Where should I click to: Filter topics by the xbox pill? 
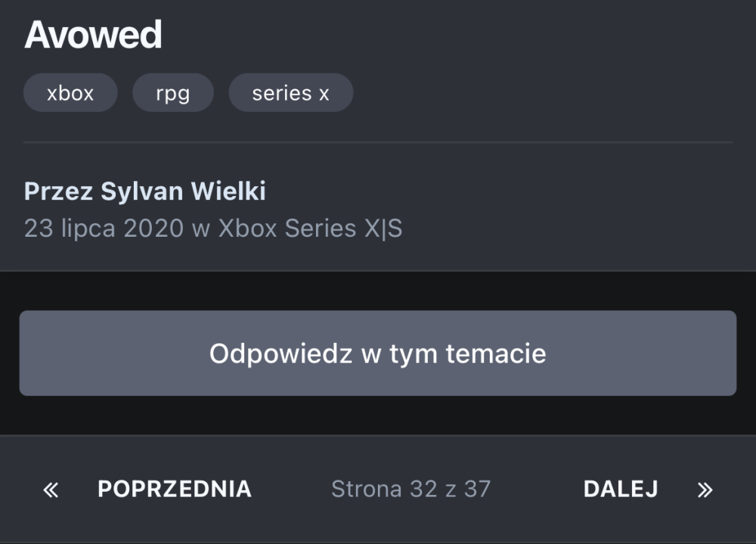[x=70, y=93]
